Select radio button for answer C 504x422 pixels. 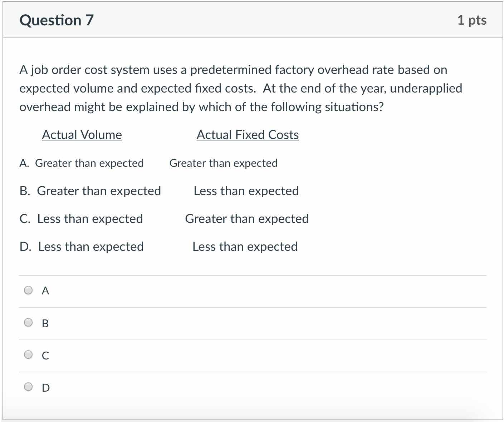[x=28, y=355]
